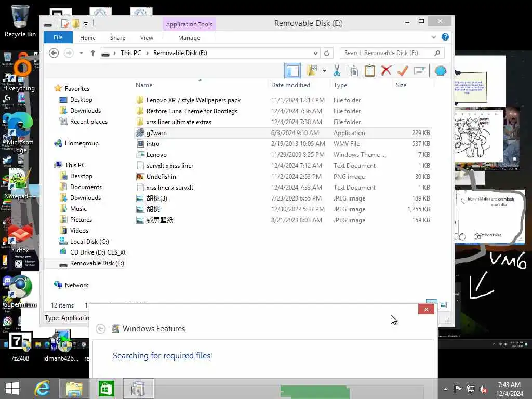Click the Paste clipboard icon in Explorer toolbar
The width and height of the screenshot is (532, 399).
tap(369, 71)
